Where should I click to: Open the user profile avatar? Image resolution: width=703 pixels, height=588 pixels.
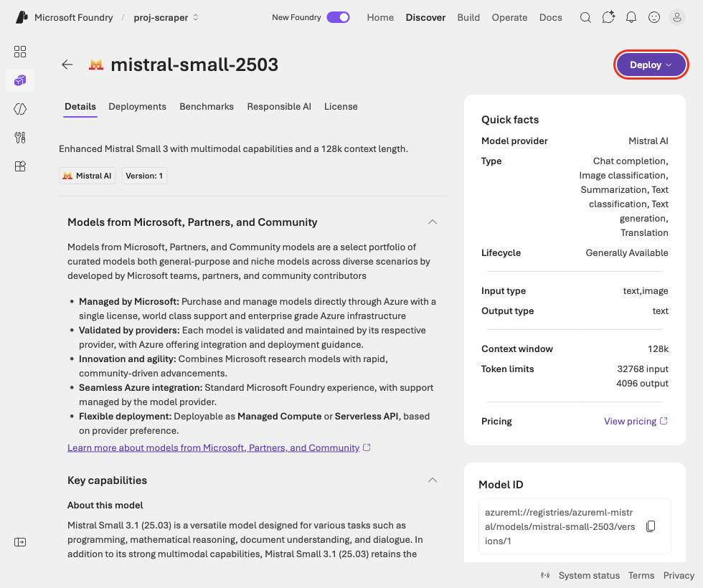coord(677,17)
